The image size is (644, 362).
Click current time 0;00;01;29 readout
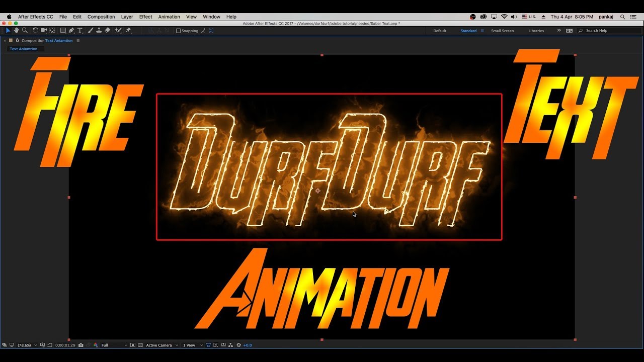pos(65,345)
